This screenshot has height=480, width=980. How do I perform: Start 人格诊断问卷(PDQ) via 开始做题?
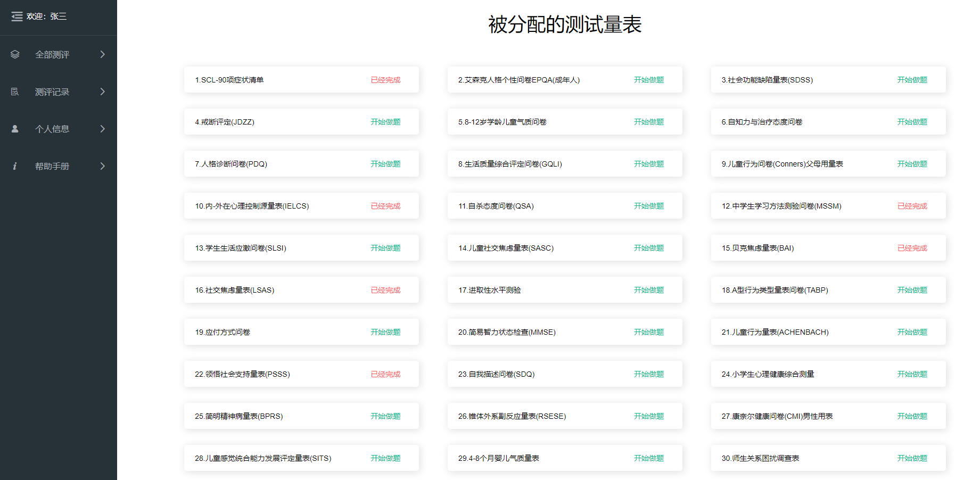(x=385, y=164)
